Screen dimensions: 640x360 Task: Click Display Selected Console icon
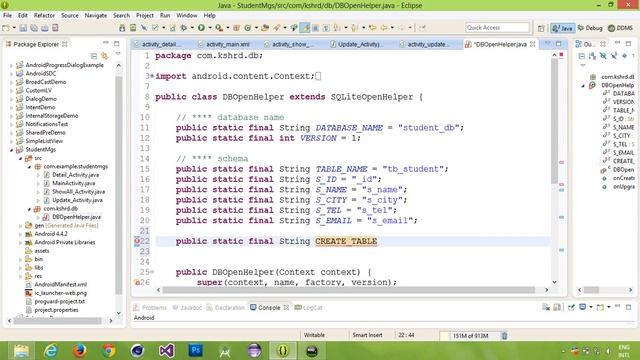[x=583, y=307]
